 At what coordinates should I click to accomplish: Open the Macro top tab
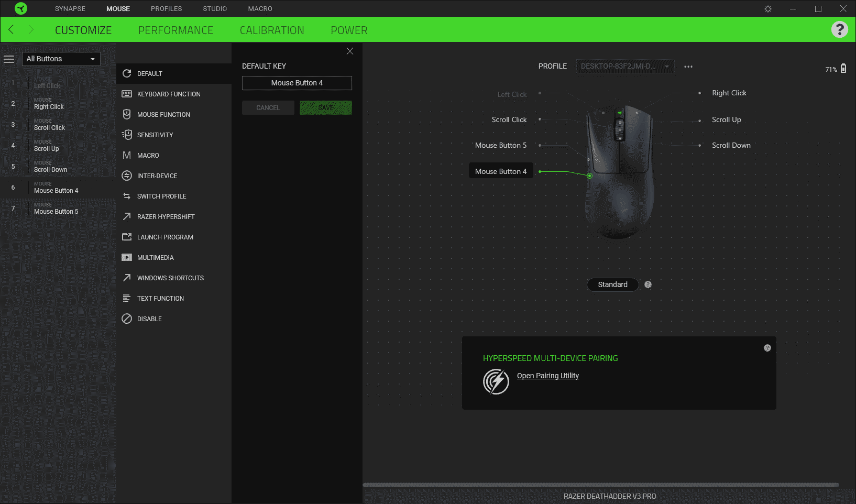pos(260,8)
